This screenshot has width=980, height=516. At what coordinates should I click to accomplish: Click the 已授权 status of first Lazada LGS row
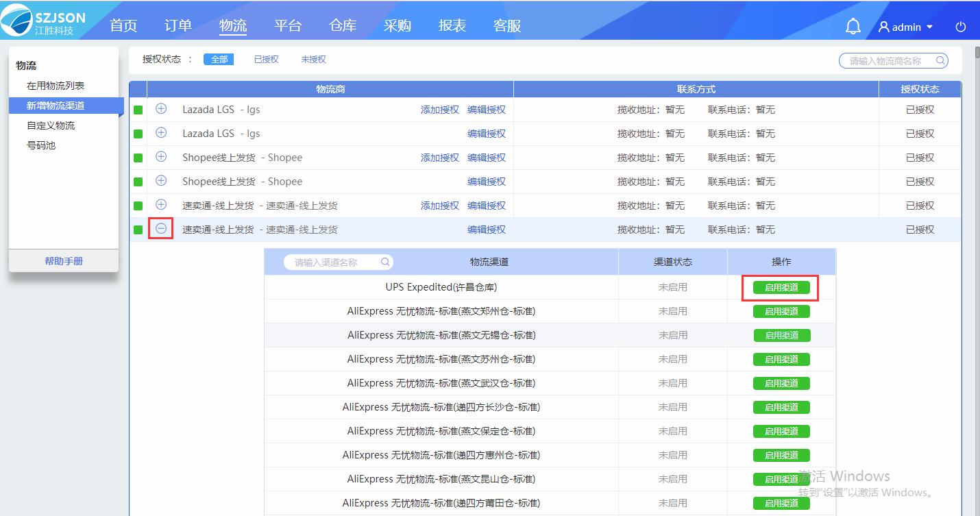[920, 110]
